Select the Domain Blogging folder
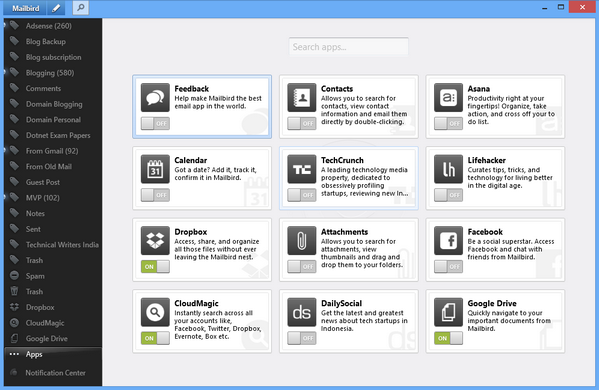This screenshot has width=599, height=390. (x=53, y=104)
